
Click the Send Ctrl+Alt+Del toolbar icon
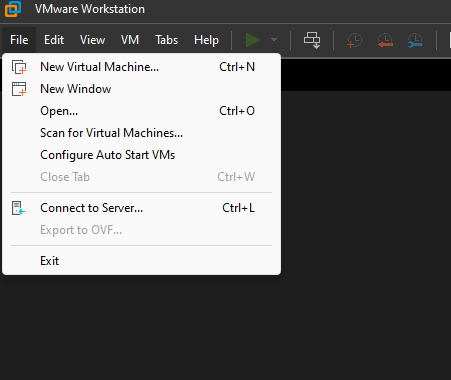(x=312, y=40)
